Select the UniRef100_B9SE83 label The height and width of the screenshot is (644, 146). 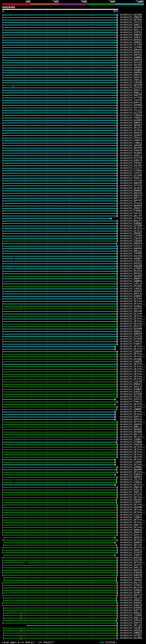point(131,53)
